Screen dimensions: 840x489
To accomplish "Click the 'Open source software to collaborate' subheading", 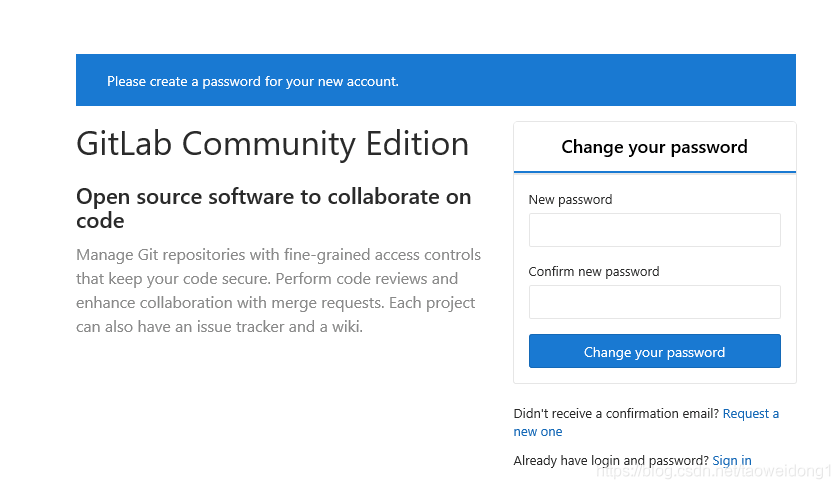I will 273,208.
